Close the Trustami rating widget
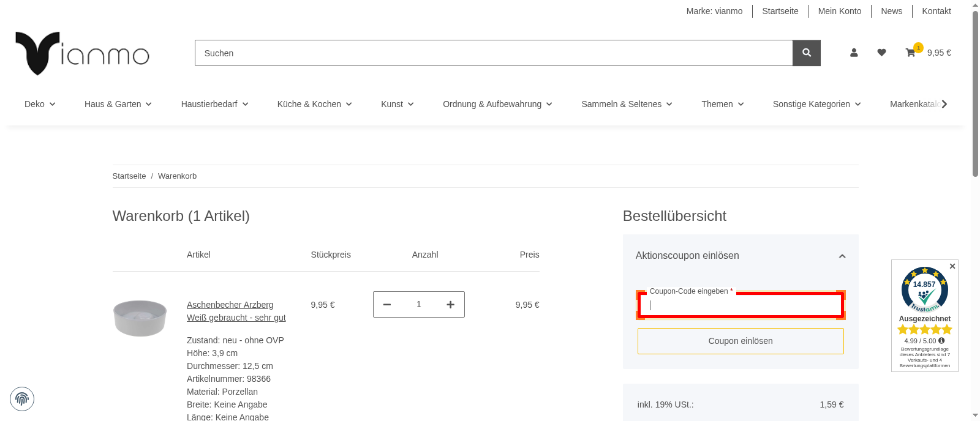 (952, 266)
